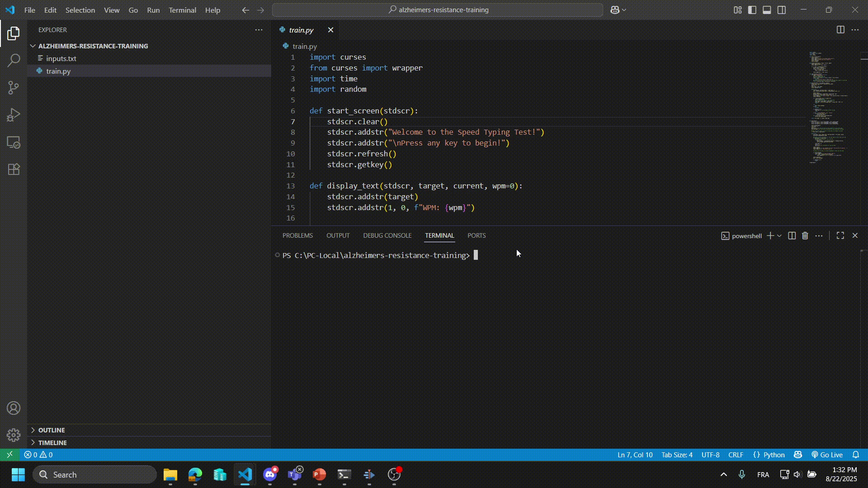868x488 pixels.
Task: Toggle the Panel visibility
Action: [767, 9]
